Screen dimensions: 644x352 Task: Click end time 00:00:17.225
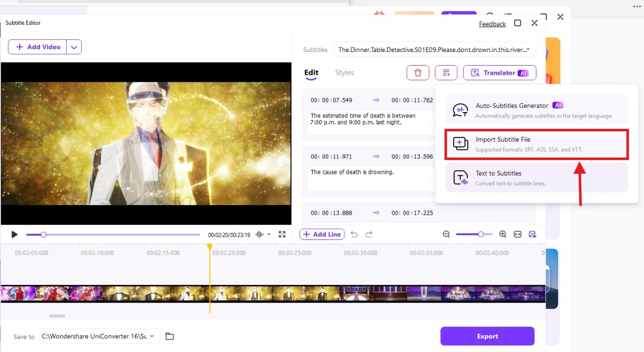click(x=412, y=213)
